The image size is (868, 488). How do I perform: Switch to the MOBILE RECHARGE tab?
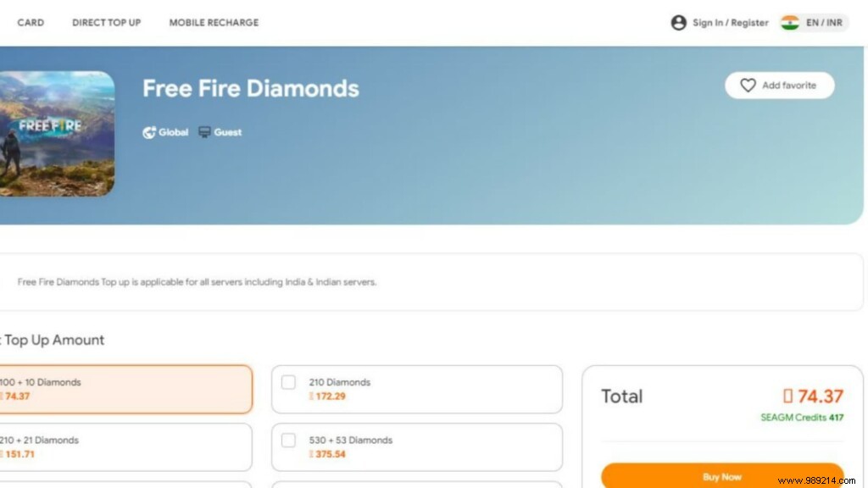[213, 23]
